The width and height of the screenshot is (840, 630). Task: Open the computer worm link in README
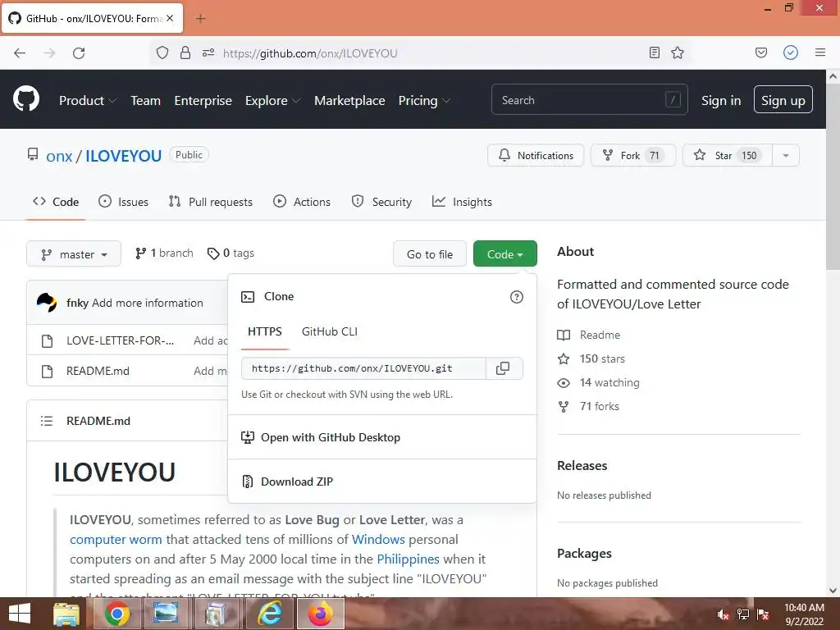(116, 540)
